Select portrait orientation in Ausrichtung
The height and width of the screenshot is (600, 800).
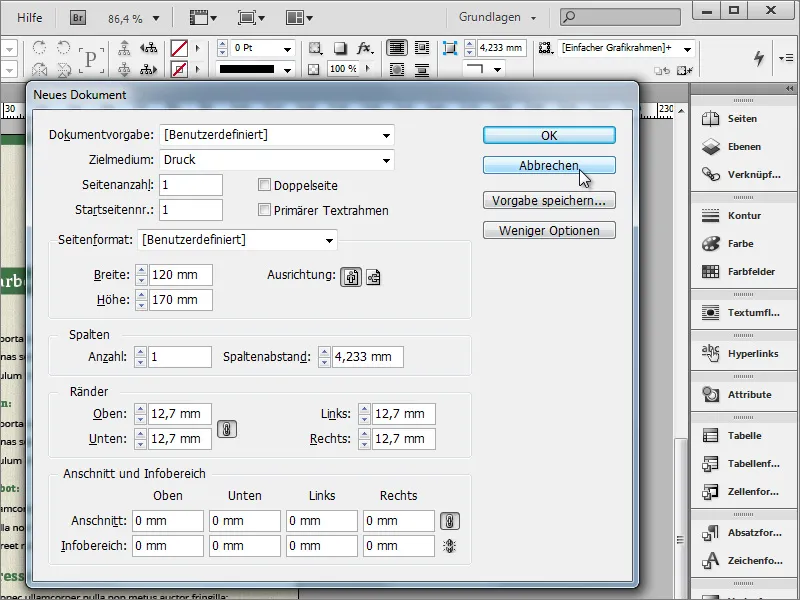click(351, 277)
